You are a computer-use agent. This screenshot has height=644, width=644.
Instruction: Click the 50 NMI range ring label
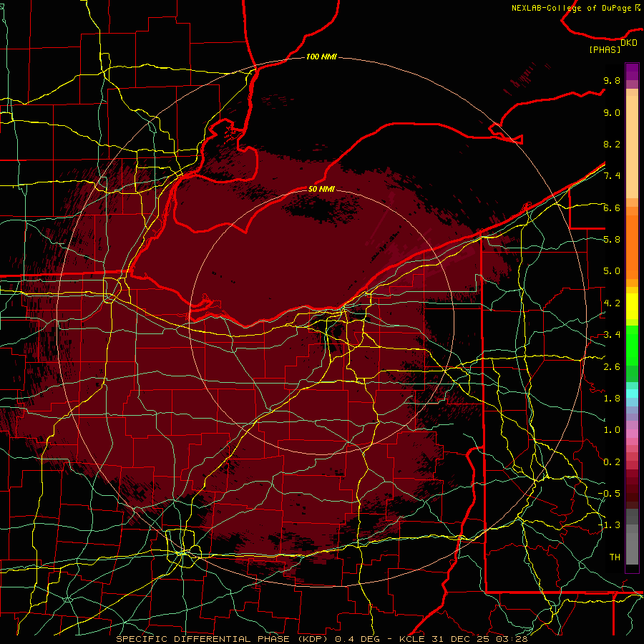coord(321,189)
